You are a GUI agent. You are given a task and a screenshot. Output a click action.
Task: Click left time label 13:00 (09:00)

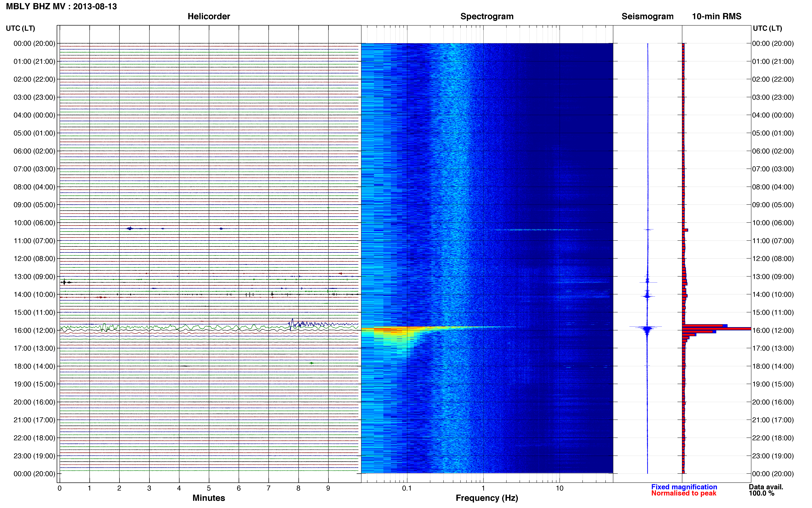34,277
